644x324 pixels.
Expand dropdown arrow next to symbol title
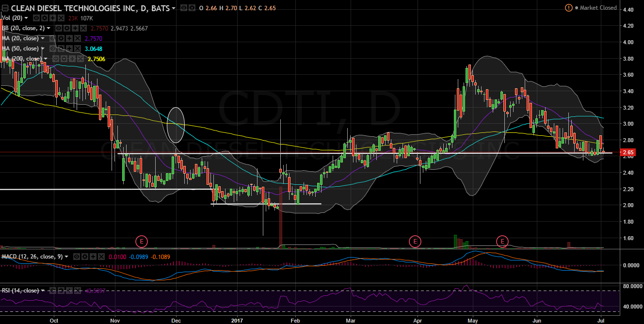[174, 8]
